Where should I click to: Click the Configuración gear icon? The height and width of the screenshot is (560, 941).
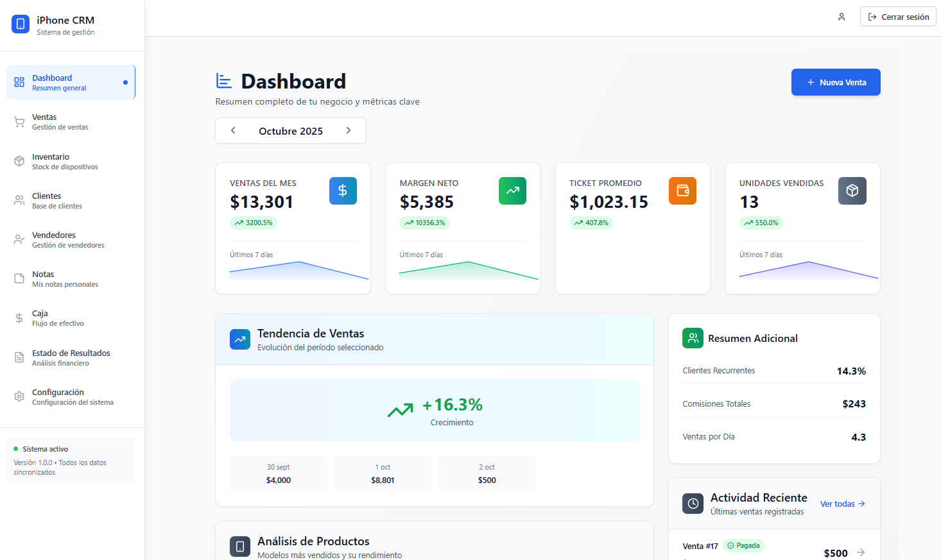19,396
